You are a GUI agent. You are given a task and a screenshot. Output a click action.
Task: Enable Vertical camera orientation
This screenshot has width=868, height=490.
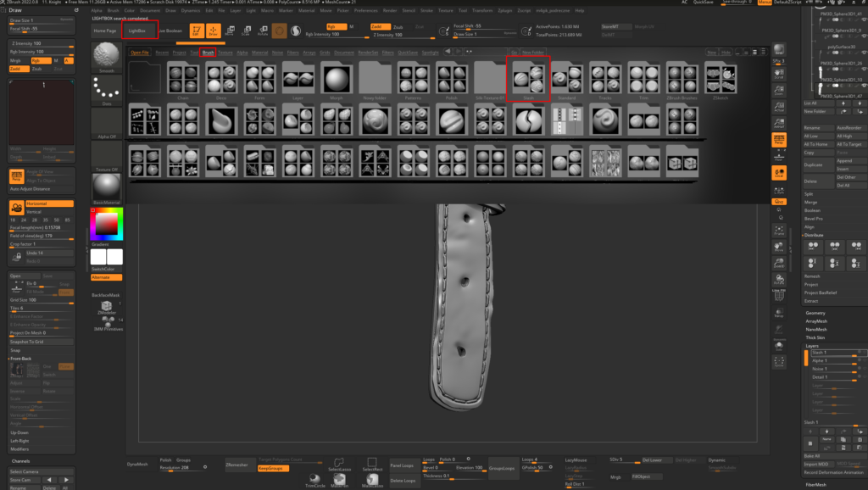point(49,211)
